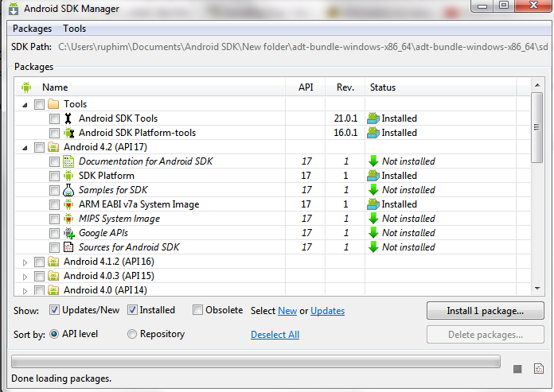Select the Repository sort radio button
Screen dimensions: 554x392
click(x=132, y=334)
